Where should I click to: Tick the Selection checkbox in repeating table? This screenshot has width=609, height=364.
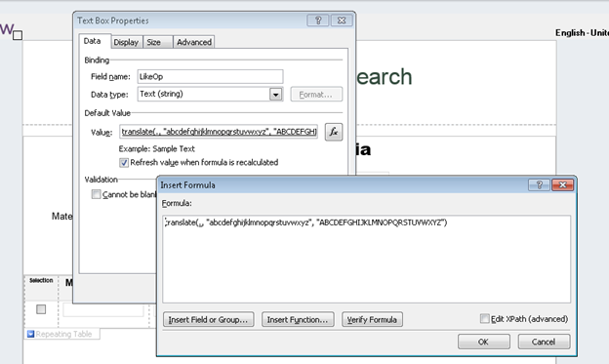click(x=41, y=309)
